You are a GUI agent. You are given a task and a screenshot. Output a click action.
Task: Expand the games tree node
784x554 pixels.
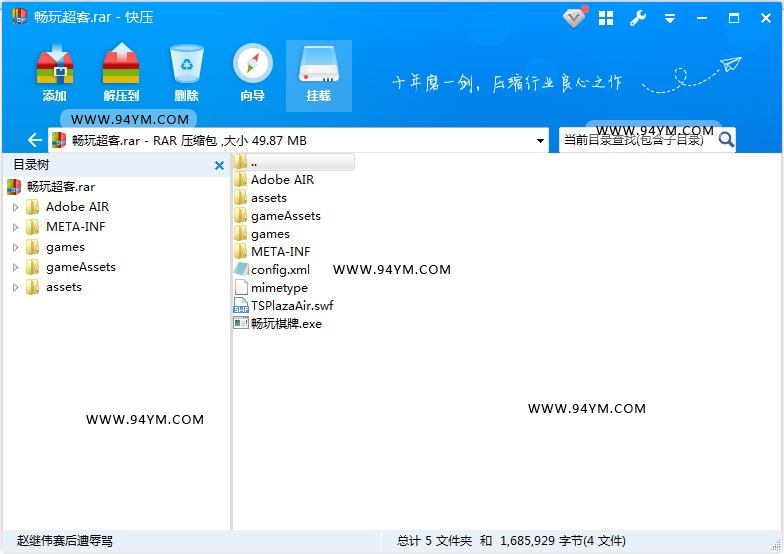click(16, 247)
